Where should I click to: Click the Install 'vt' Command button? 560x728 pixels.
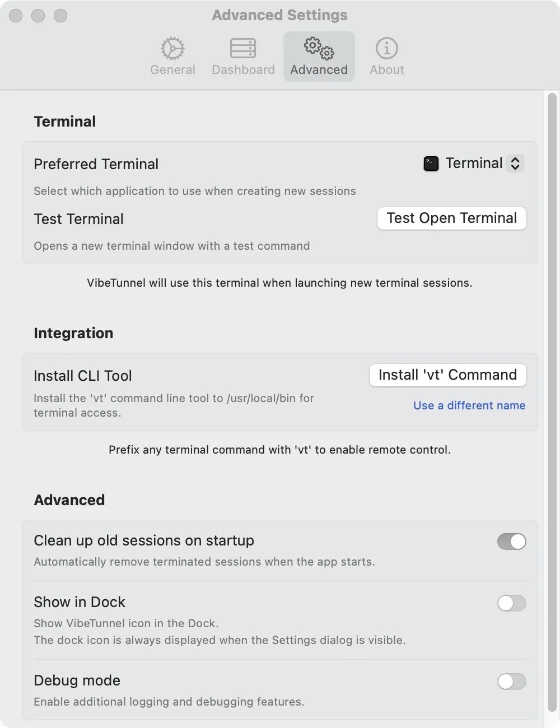pyautogui.click(x=447, y=375)
